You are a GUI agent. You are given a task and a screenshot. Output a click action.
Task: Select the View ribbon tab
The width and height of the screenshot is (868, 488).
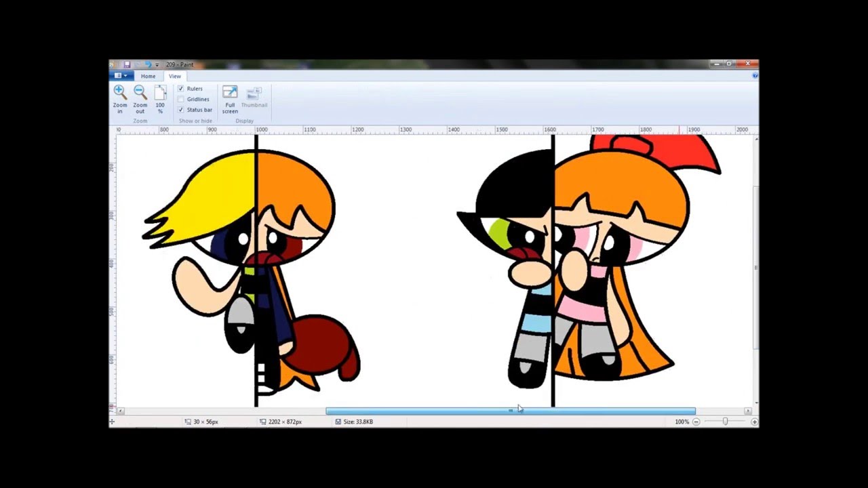coord(174,76)
